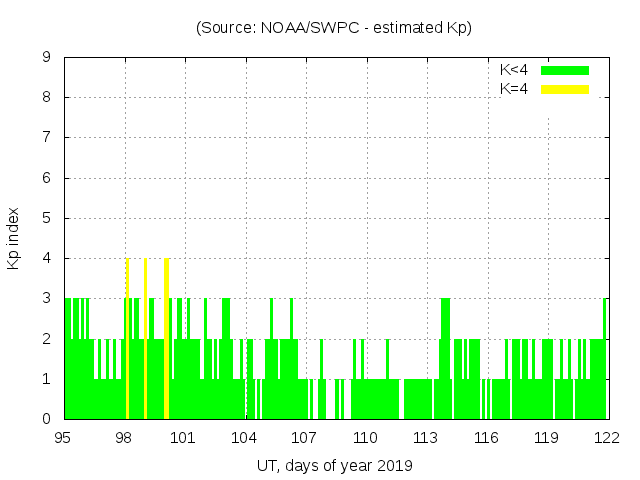Click the K=4 legend text label
640x480 pixels.
point(514,89)
